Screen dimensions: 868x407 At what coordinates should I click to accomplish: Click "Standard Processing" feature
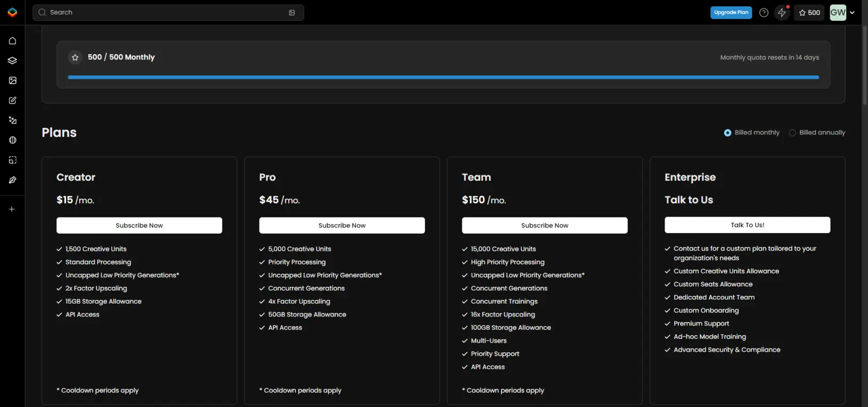(98, 262)
